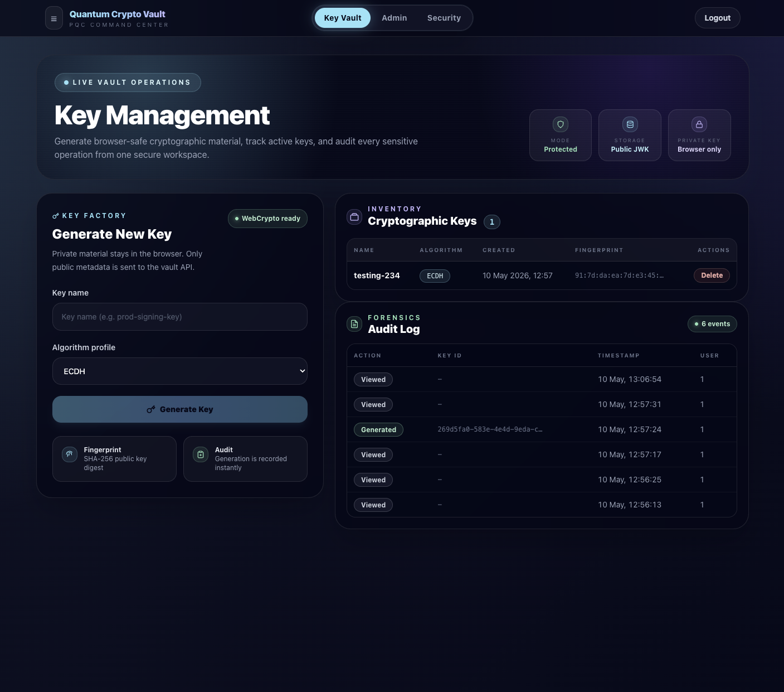This screenshot has height=692, width=784.
Task: Click the Generated action badge
Action: point(379,430)
